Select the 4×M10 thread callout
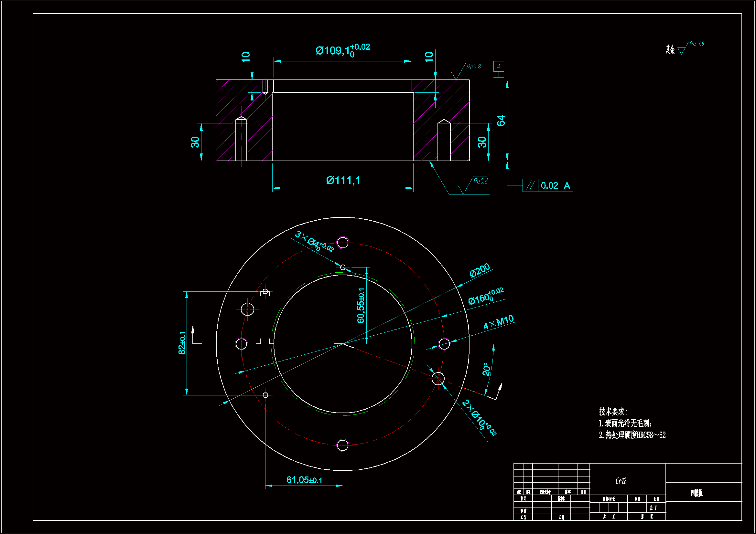This screenshot has height=534, width=756. (499, 321)
